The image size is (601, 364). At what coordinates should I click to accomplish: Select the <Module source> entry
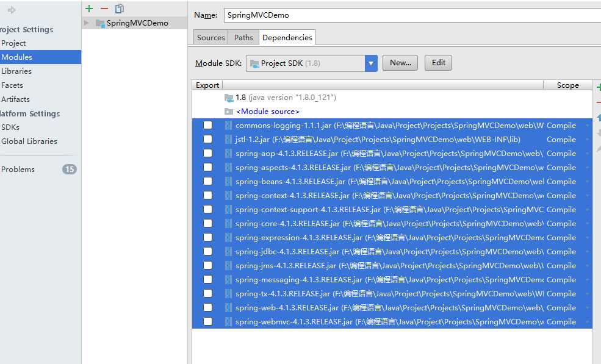[x=267, y=112]
